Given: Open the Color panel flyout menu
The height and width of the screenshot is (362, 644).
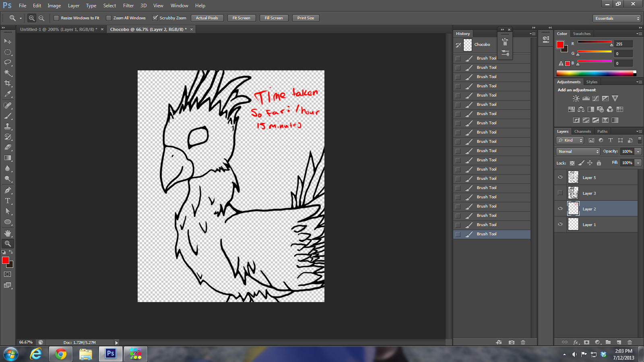Looking at the screenshot, I should (x=639, y=34).
